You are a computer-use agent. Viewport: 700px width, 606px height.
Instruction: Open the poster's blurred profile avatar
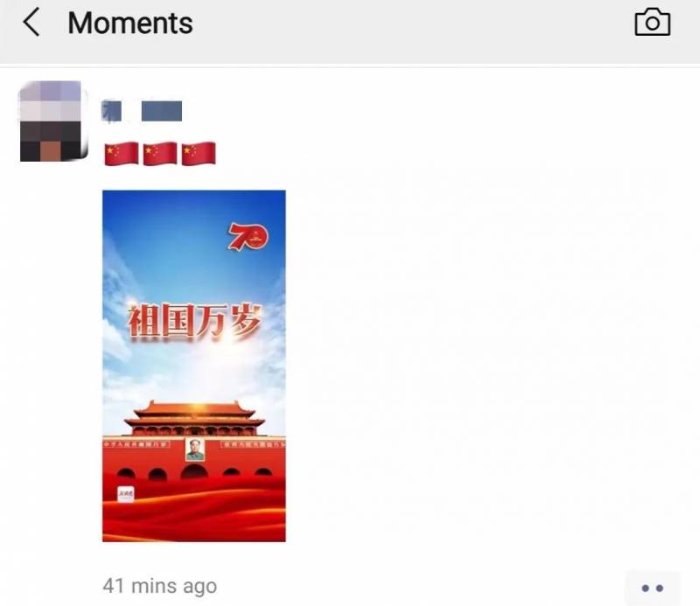click(x=53, y=121)
